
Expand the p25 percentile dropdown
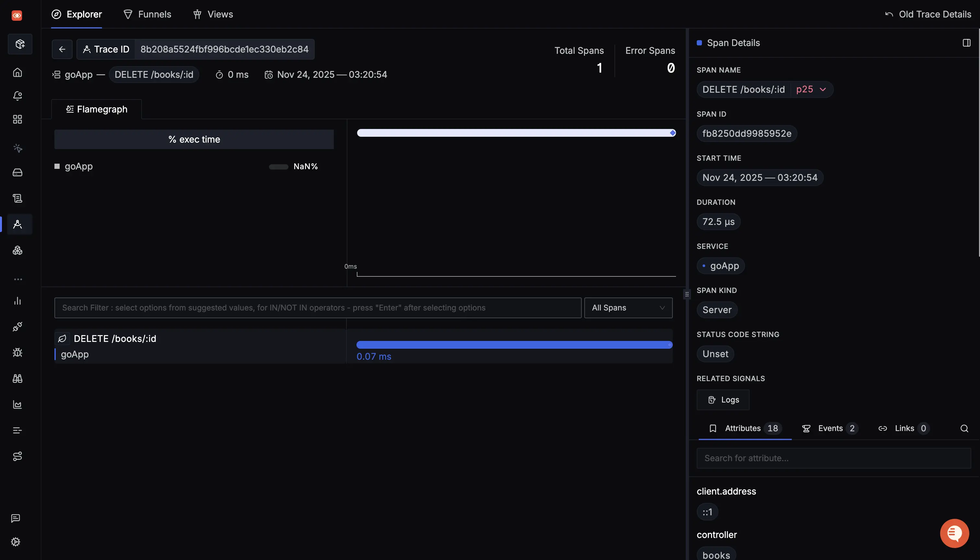point(811,90)
